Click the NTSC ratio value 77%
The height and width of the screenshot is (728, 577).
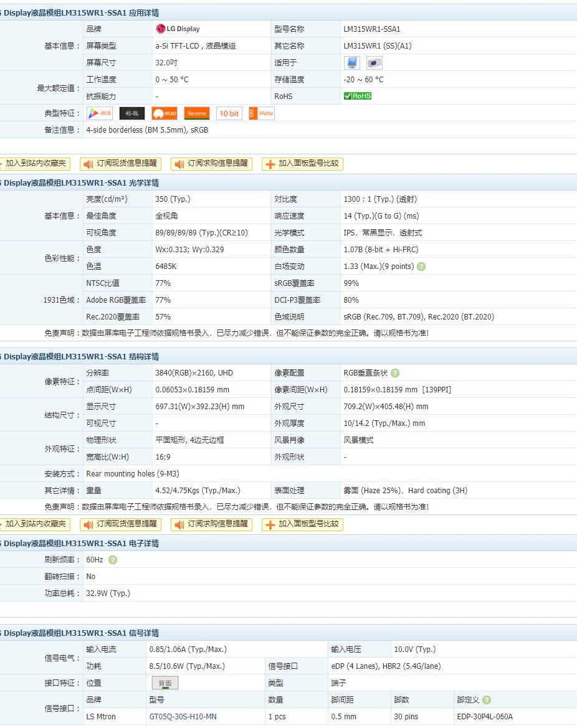[163, 283]
